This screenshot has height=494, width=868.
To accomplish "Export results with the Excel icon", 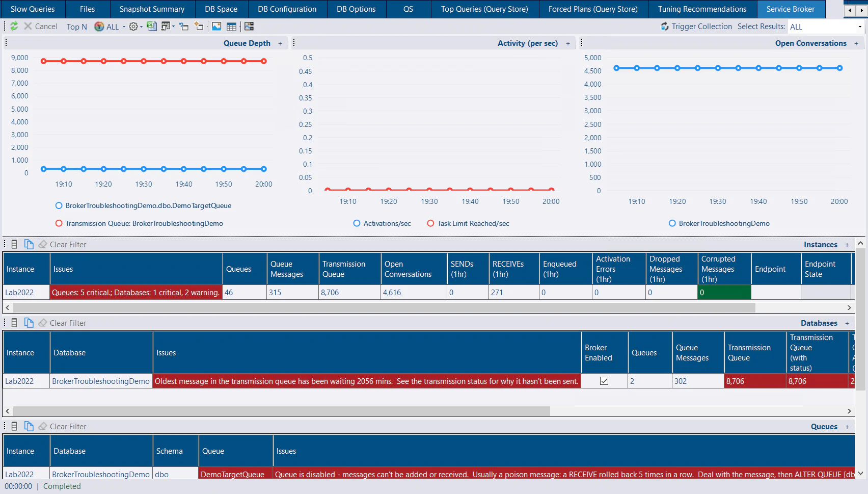I will (152, 27).
